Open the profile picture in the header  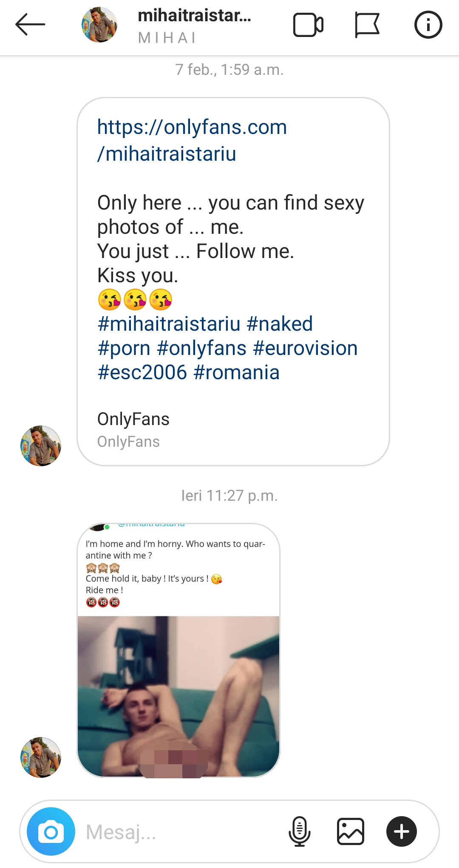click(x=99, y=25)
